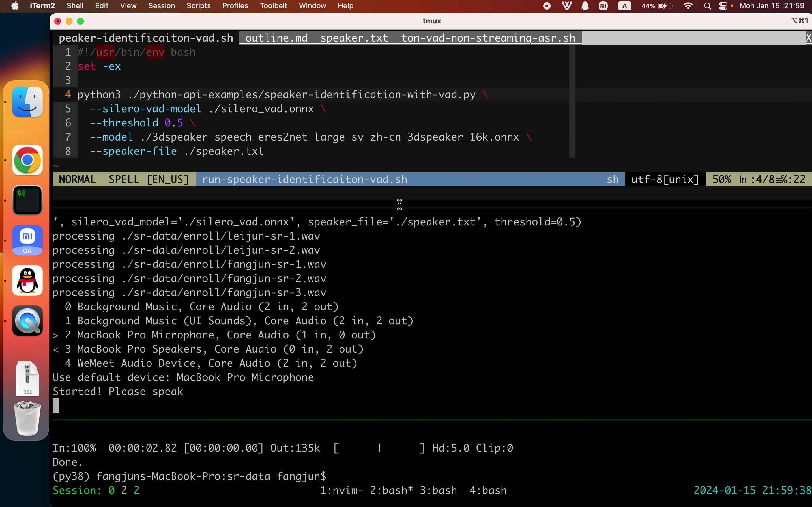Switch to ton-vad-non-streaming-asr.sh tab
The height and width of the screenshot is (507, 812).
488,38
